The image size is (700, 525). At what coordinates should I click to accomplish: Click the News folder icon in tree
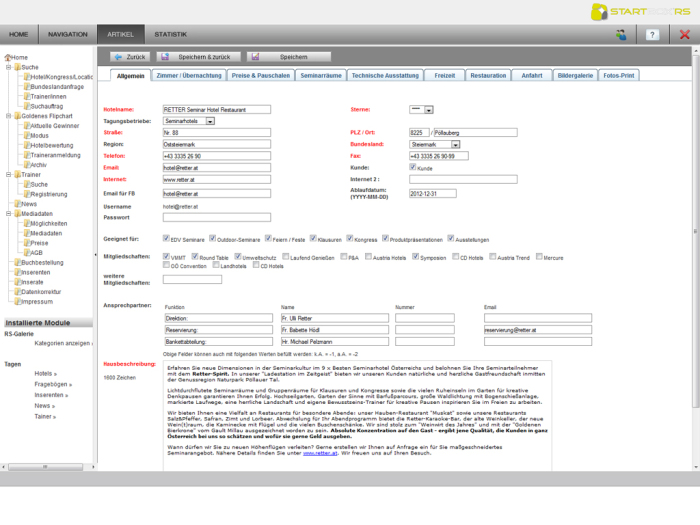point(18,204)
